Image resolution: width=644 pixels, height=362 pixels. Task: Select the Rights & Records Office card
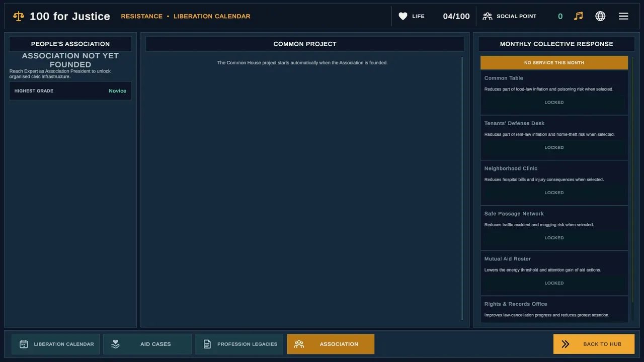[554, 310]
